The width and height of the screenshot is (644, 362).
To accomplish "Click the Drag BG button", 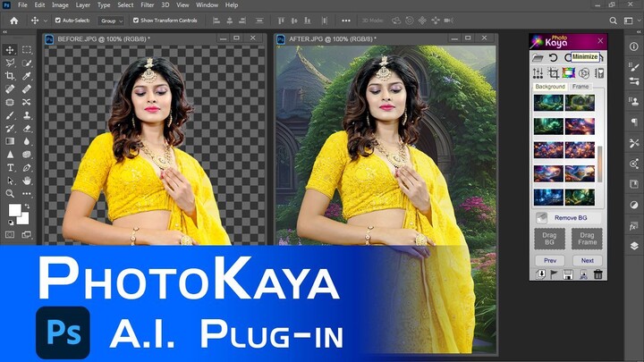I will [x=549, y=239].
